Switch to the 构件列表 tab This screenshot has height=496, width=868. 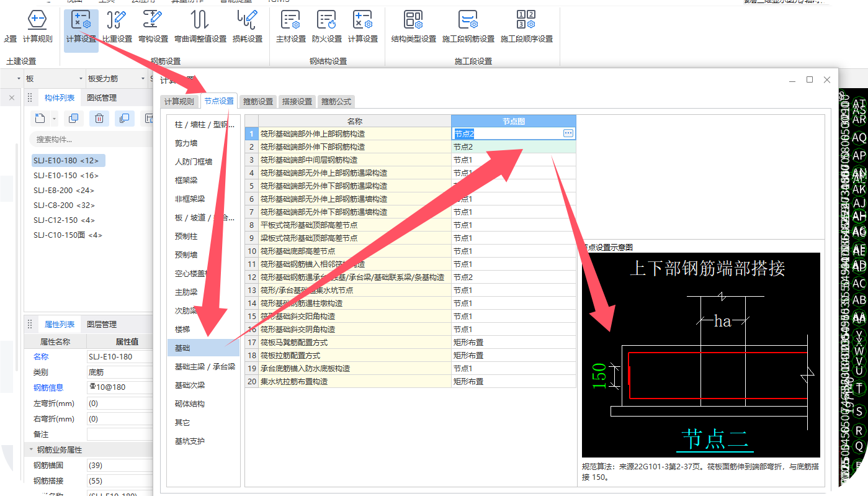click(60, 98)
